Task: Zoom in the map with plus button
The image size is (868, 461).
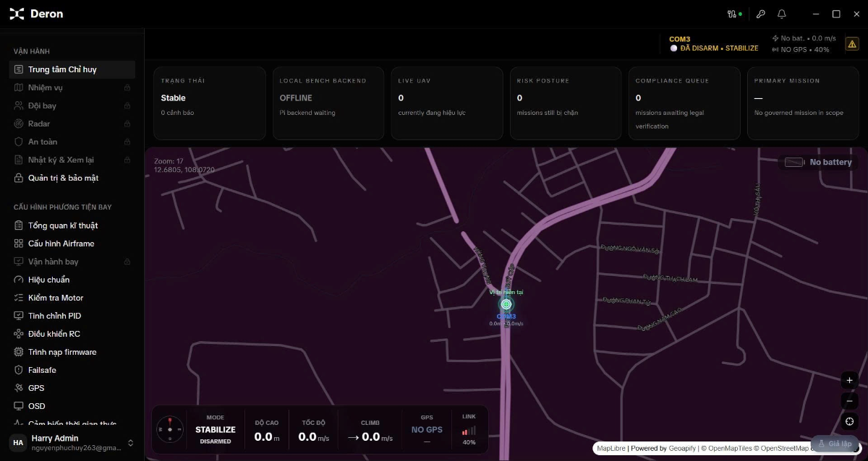Action: pos(850,380)
